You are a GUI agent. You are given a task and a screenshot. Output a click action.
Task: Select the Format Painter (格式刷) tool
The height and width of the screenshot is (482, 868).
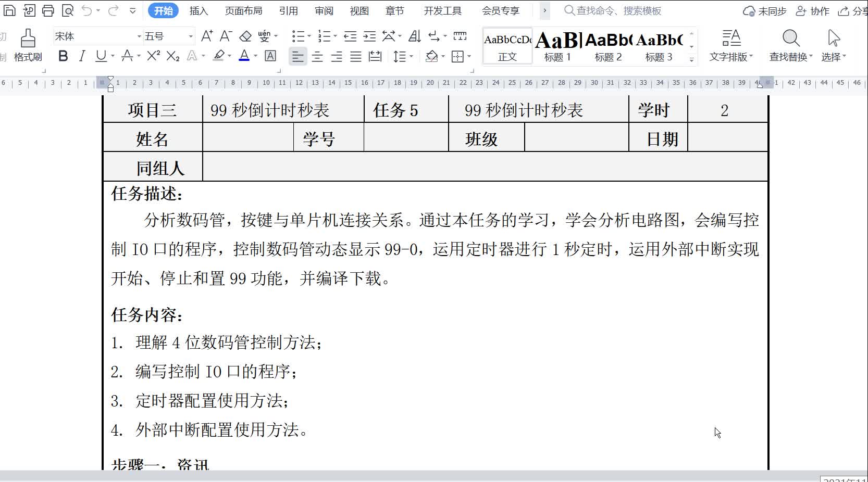click(28, 46)
